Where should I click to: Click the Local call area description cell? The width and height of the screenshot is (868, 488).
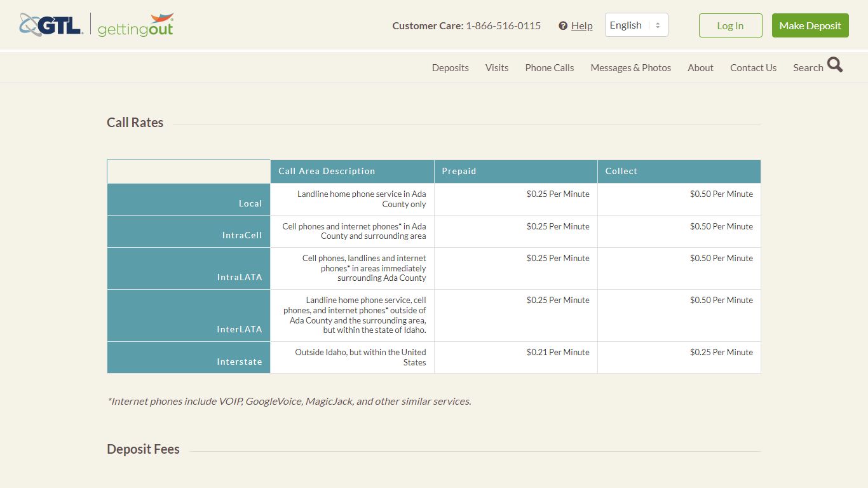pos(352,200)
